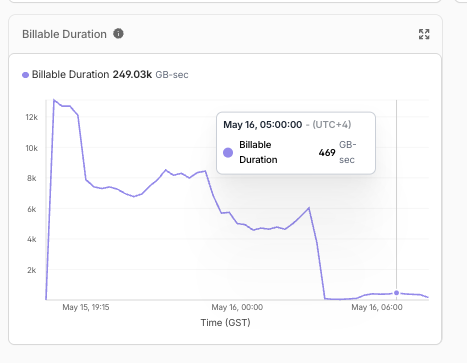Select the hovered data point on chart line
467x363 pixels.
tap(396, 293)
